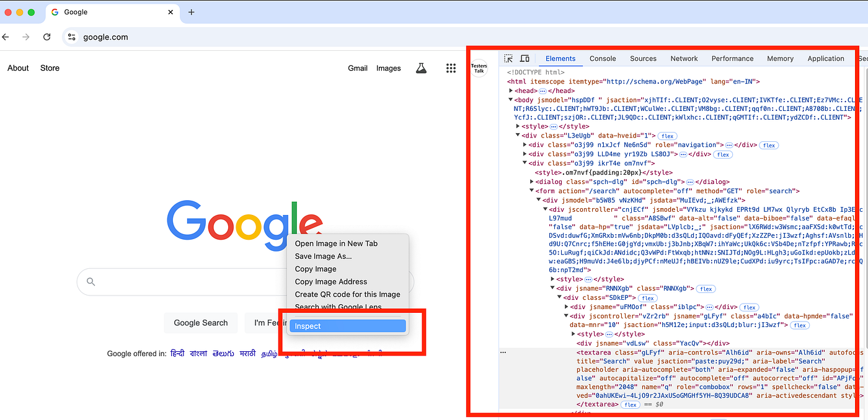Choose Inspect from the context menu
868x420 pixels.
(347, 326)
